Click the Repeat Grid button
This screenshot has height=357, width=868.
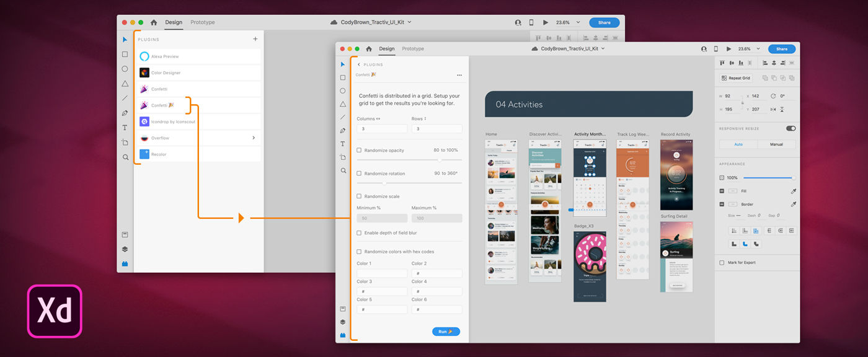(x=736, y=78)
